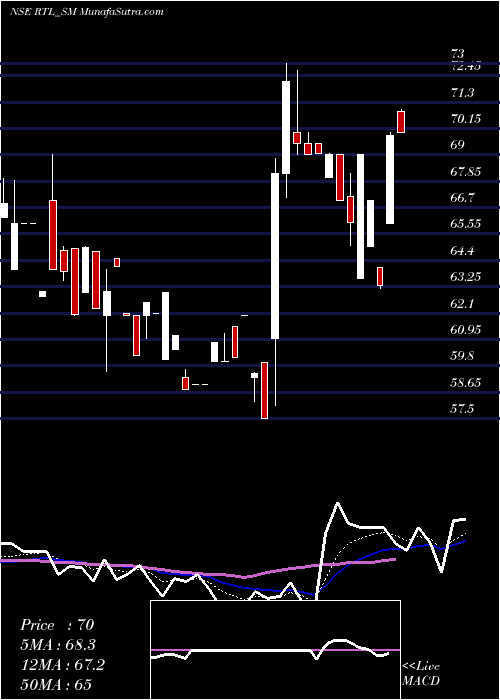This screenshot has height=700, width=500.
Task: Click the red candle bottoming at 57.5
Action: click(x=264, y=390)
